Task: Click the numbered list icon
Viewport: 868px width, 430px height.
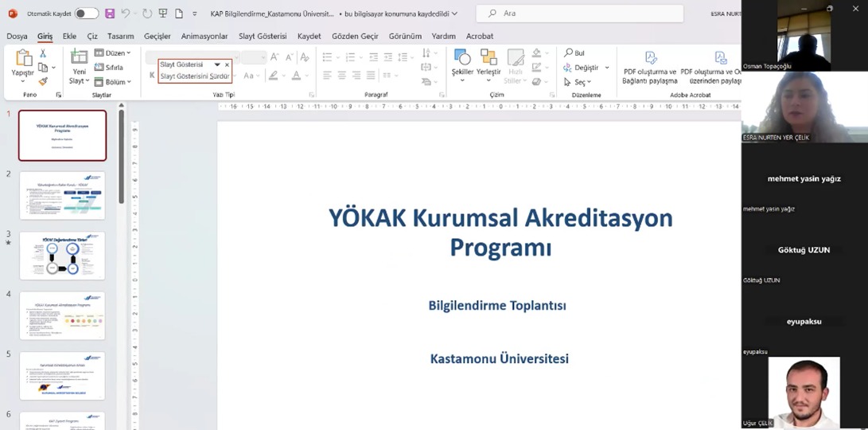Action: pos(350,57)
